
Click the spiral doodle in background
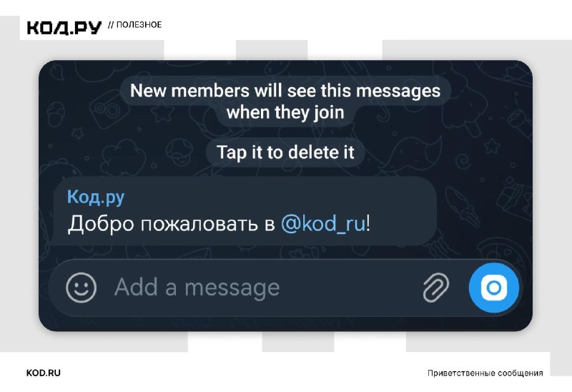click(462, 160)
